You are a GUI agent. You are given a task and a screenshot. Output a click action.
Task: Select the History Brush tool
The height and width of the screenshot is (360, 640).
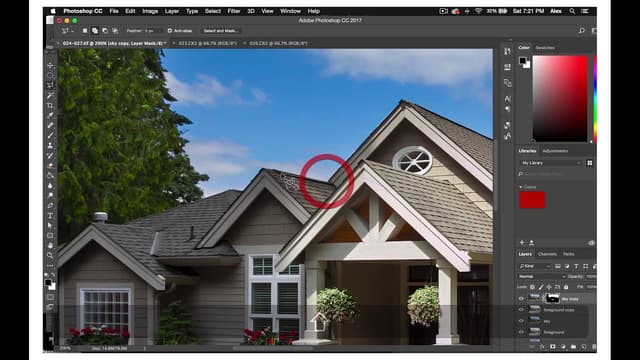pos(50,156)
